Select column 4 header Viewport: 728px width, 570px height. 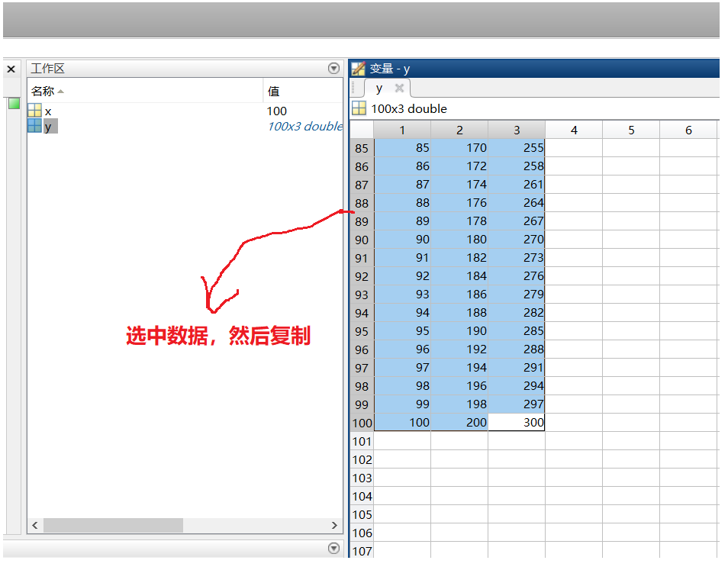[x=574, y=130]
